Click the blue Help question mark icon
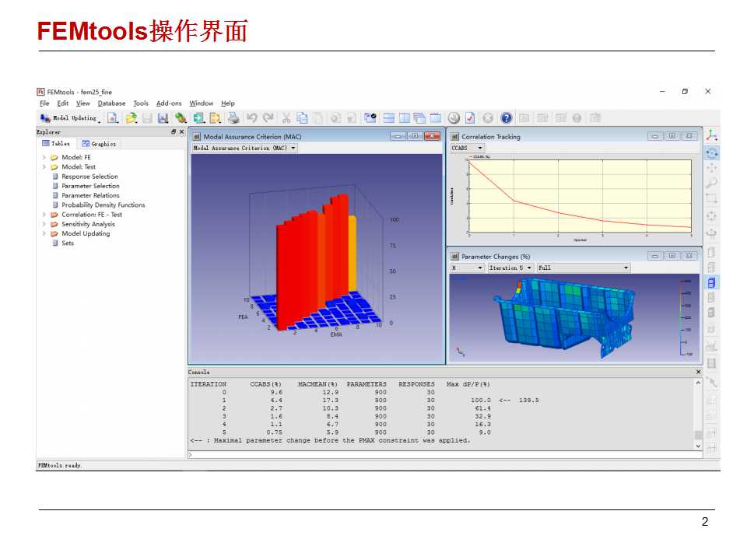This screenshot has height=560, width=747. [x=507, y=118]
